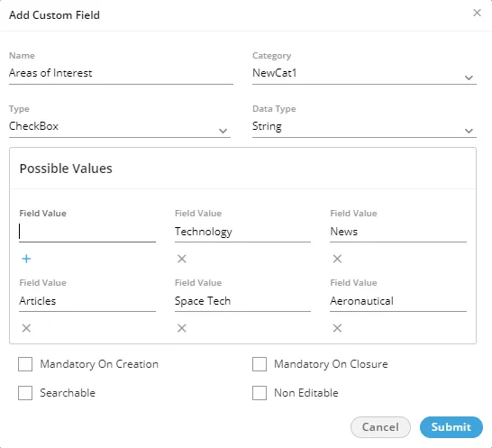Edit the Articles field value input

click(87, 302)
